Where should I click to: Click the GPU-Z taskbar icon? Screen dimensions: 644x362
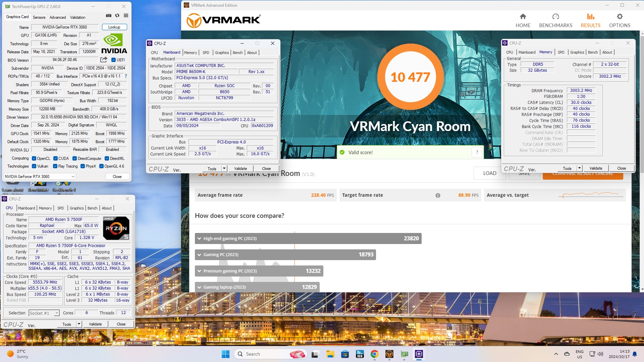404,354
